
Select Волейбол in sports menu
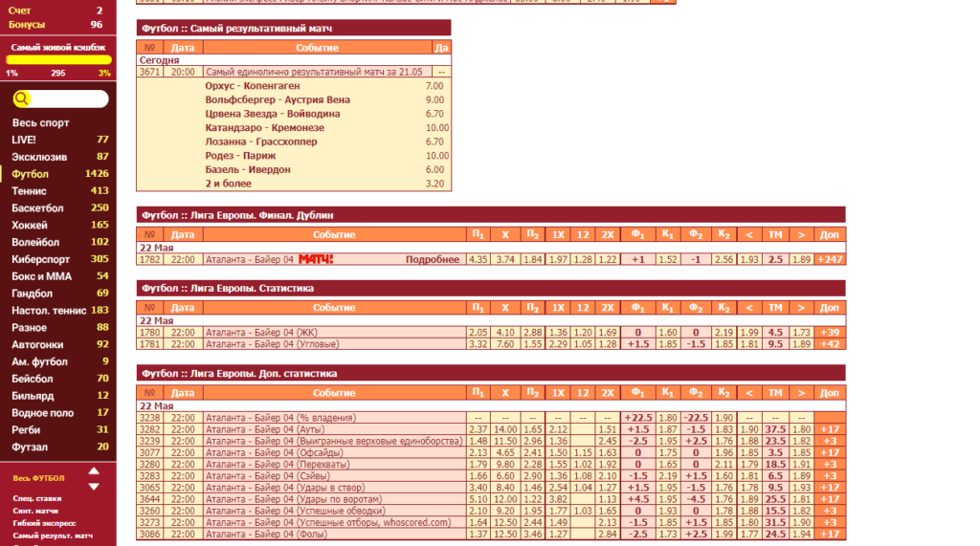pos(35,242)
